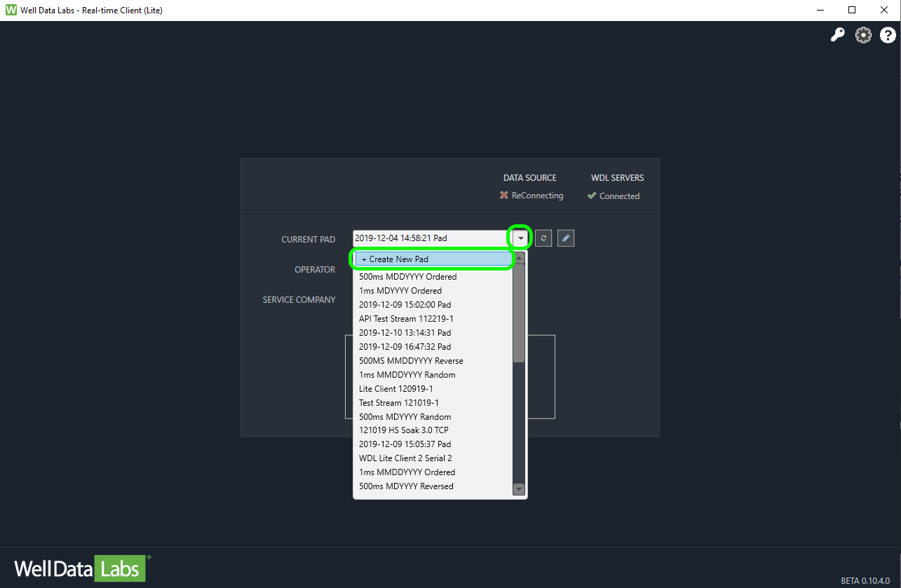Screen dimensions: 901x588
Task: Choose 'Test Stream 121019-1' pad
Action: click(x=433, y=403)
